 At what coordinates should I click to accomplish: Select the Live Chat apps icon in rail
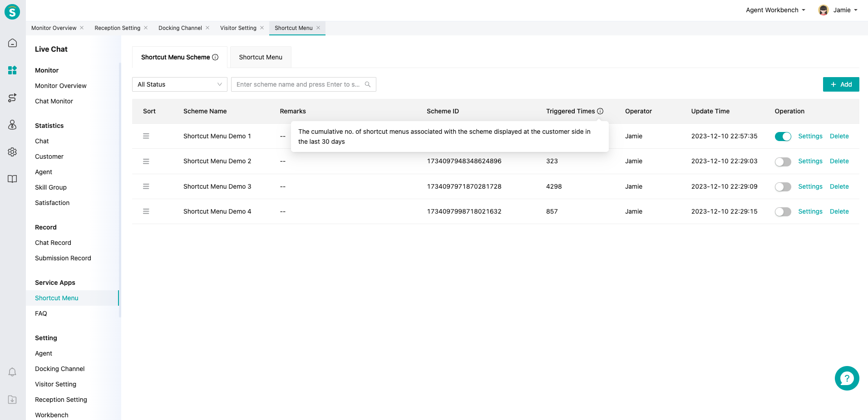12,70
